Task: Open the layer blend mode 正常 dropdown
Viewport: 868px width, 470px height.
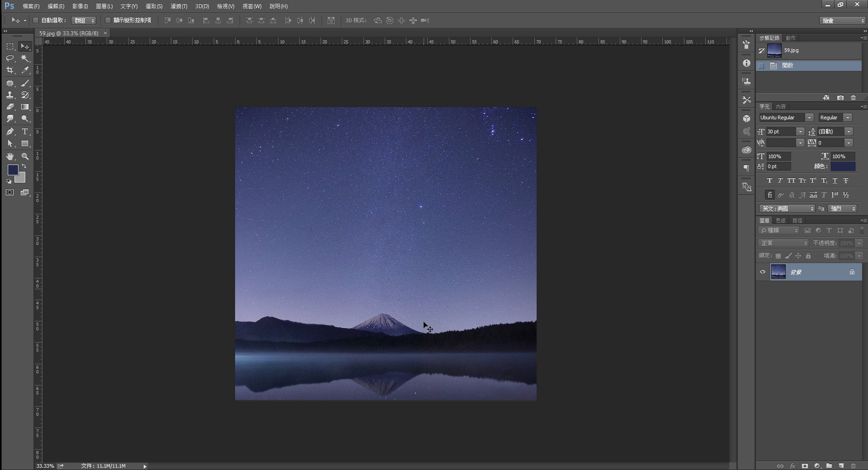Action: [783, 243]
